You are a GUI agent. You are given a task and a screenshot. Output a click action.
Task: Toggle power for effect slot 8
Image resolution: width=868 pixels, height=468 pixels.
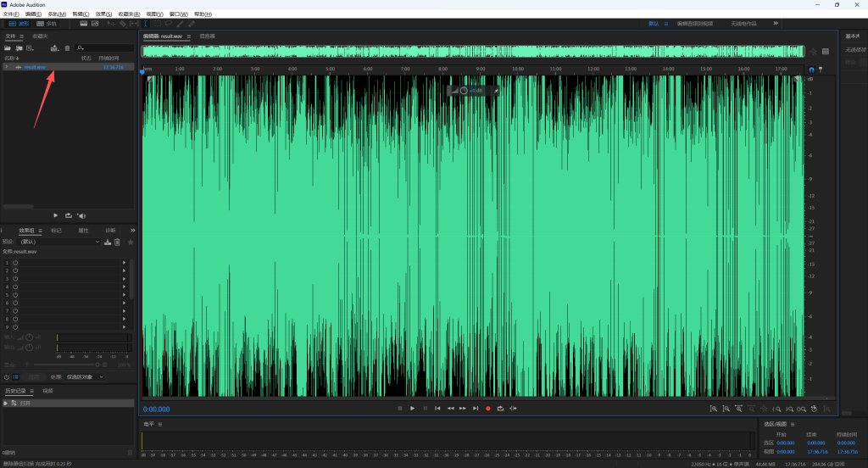[x=15, y=319]
